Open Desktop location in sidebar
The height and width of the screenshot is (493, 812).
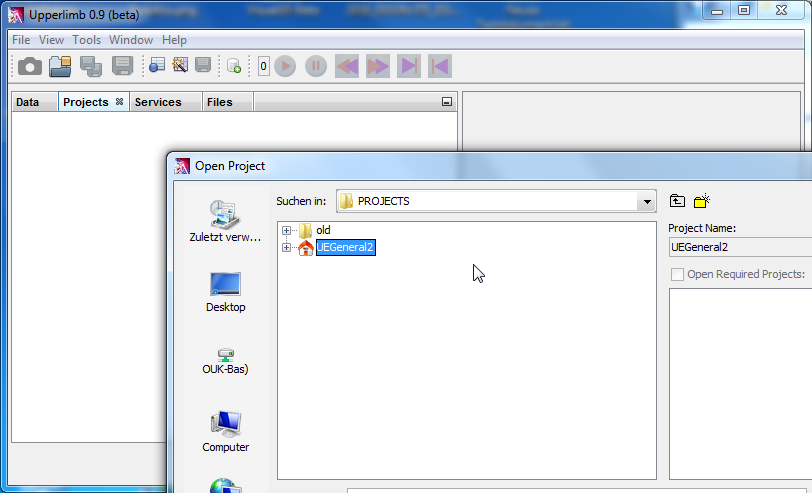click(x=225, y=291)
